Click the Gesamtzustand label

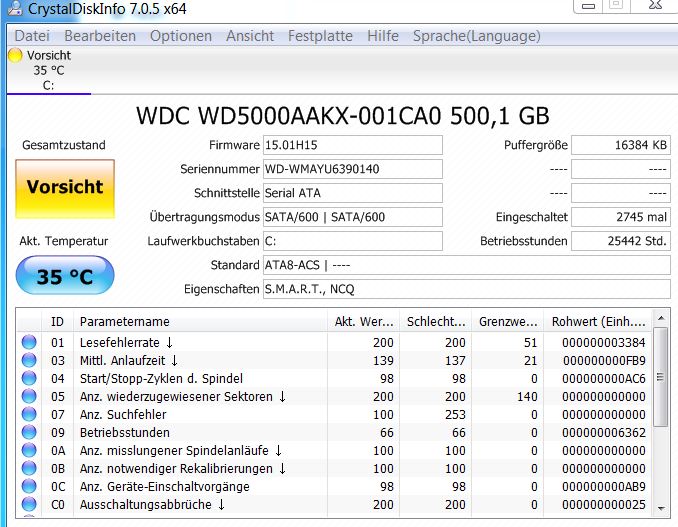tap(64, 145)
